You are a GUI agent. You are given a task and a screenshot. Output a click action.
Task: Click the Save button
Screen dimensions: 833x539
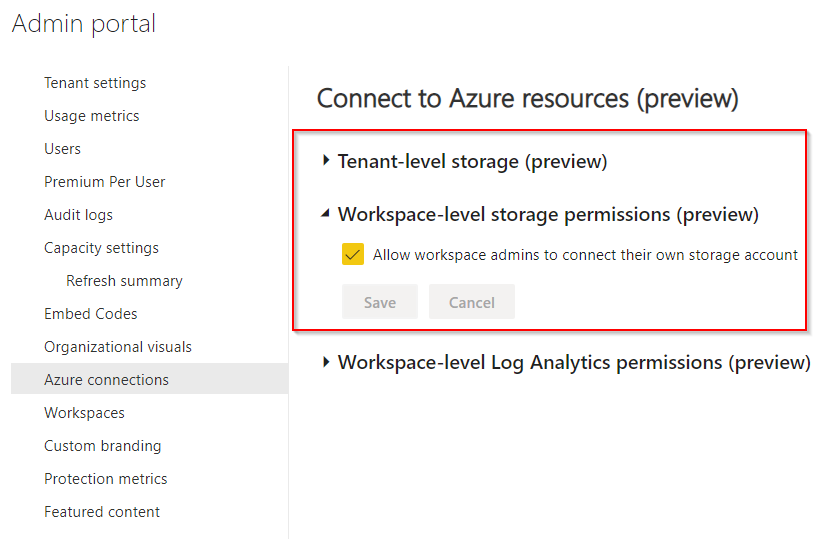click(x=380, y=302)
